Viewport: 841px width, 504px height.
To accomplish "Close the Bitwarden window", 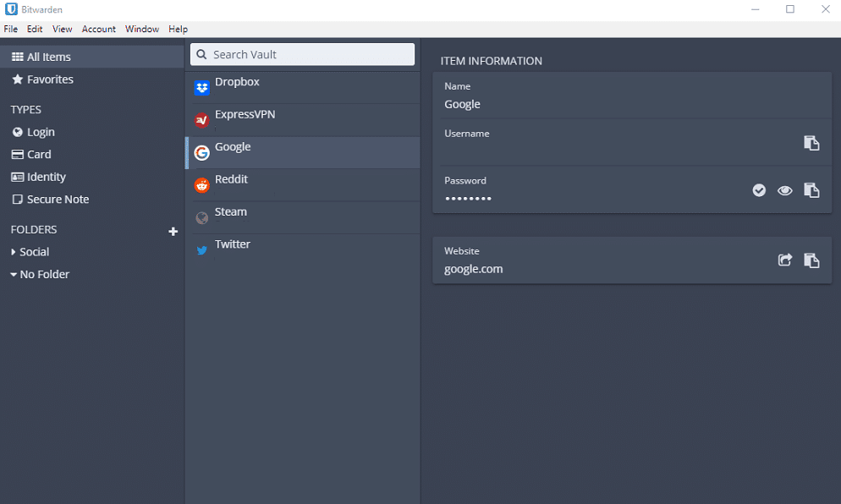I will pos(826,9).
